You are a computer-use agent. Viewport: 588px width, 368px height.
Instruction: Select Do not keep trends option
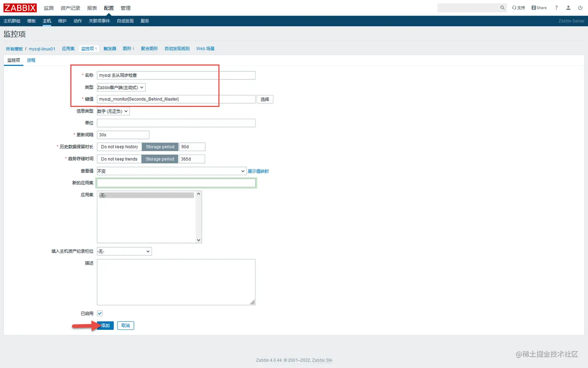(x=119, y=159)
